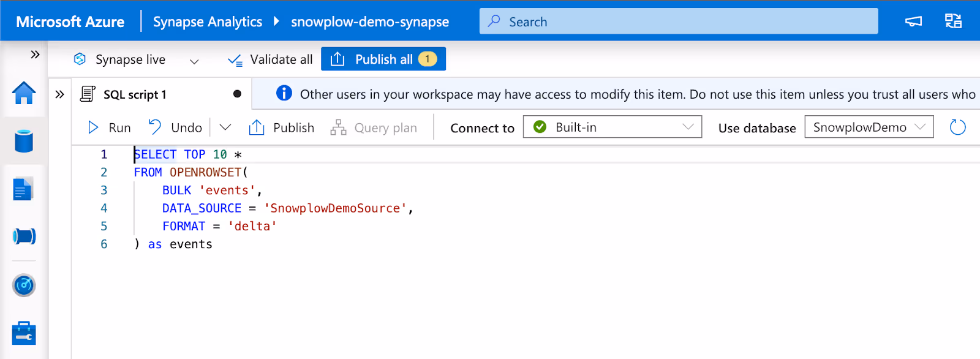Image resolution: width=980 pixels, height=359 pixels.
Task: Select the SQL script 1 tab
Action: coord(161,94)
